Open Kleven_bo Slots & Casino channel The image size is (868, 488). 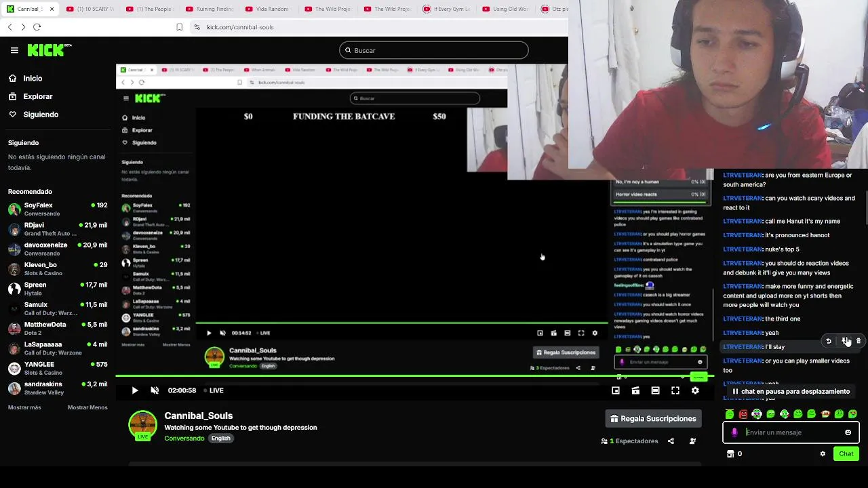(57, 268)
